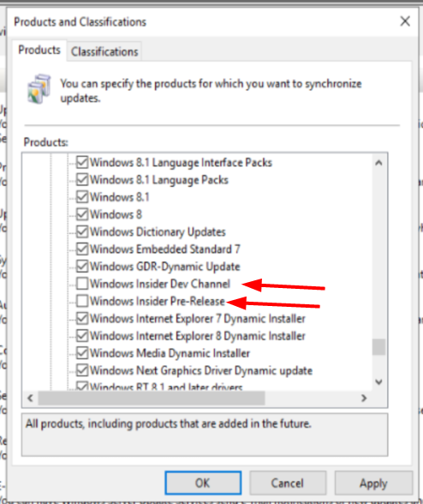Uncheck Windows Next Graphics Driver Dynamic update
This screenshot has width=423, height=504.
[82, 370]
